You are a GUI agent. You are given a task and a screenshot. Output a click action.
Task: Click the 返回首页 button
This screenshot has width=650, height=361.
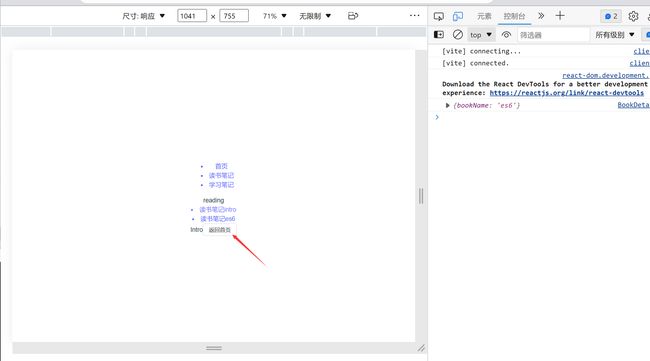(x=220, y=230)
